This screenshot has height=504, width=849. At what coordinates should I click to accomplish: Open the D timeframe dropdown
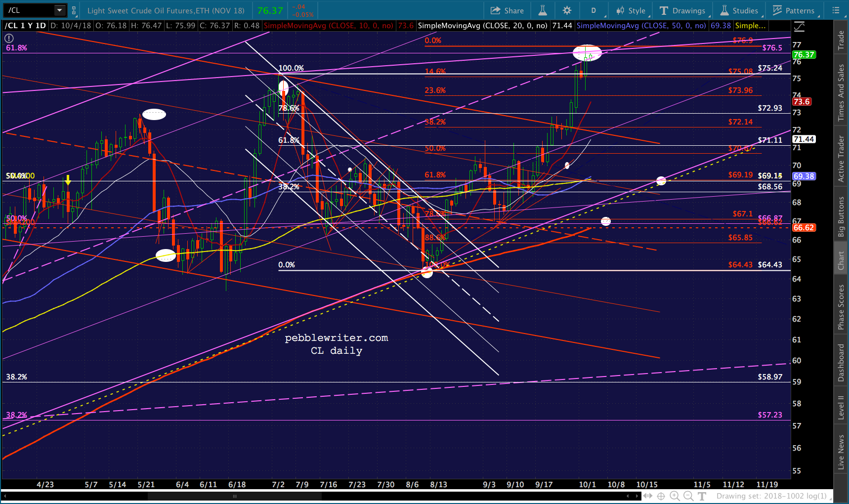(x=594, y=10)
